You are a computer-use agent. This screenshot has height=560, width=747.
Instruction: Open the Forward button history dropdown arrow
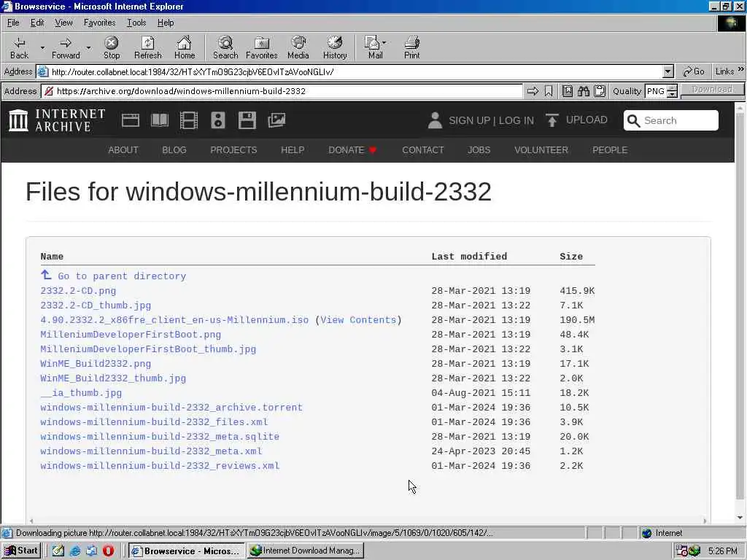(x=88, y=48)
